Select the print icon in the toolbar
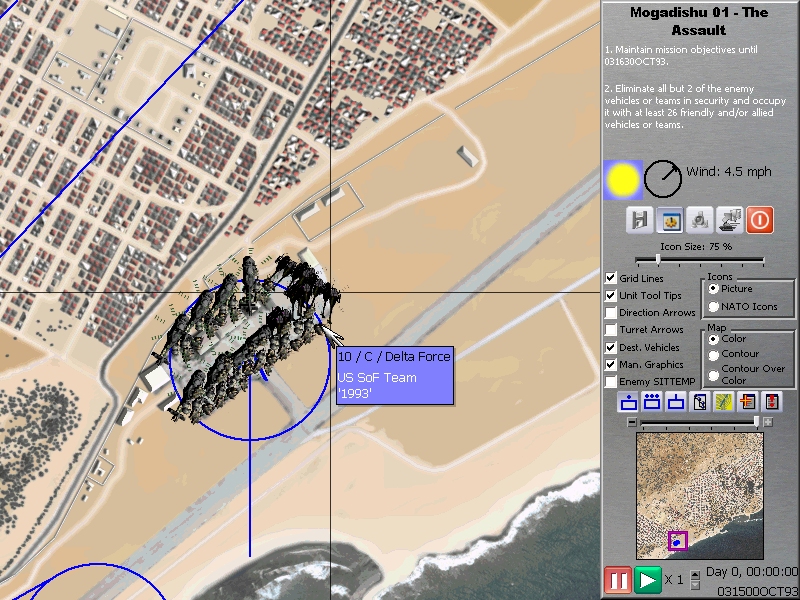This screenshot has height=600, width=800. [x=699, y=221]
